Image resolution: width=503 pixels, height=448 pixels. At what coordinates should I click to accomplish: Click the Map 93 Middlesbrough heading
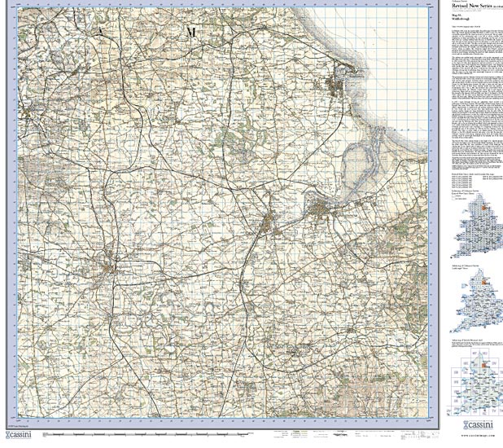click(x=462, y=34)
